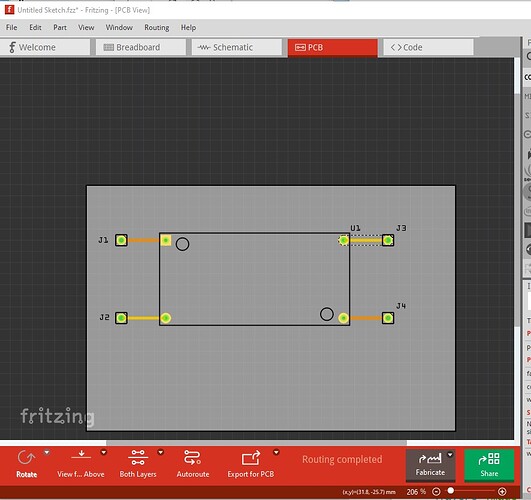Screen dimensions: 531x500
Task: Click the green Share button
Action: [x=489, y=464]
